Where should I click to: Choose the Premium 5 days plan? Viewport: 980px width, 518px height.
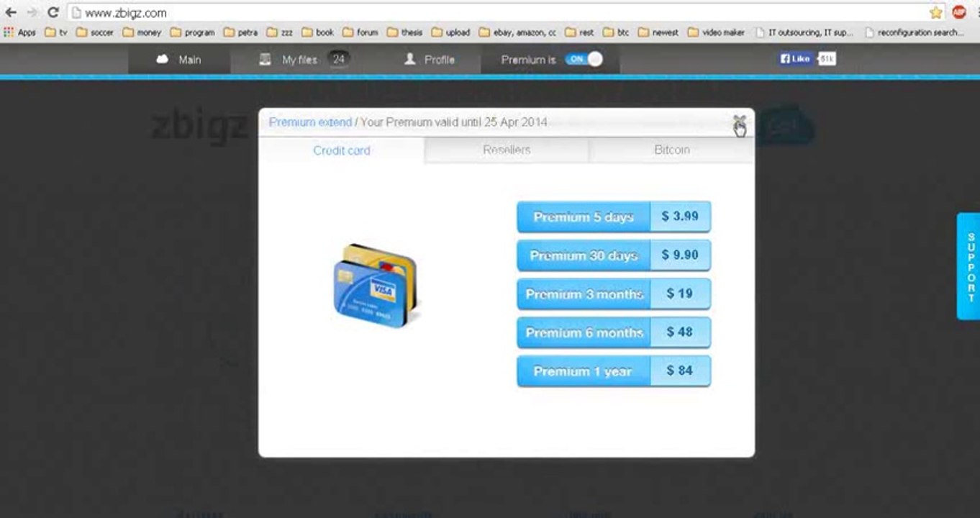click(584, 217)
